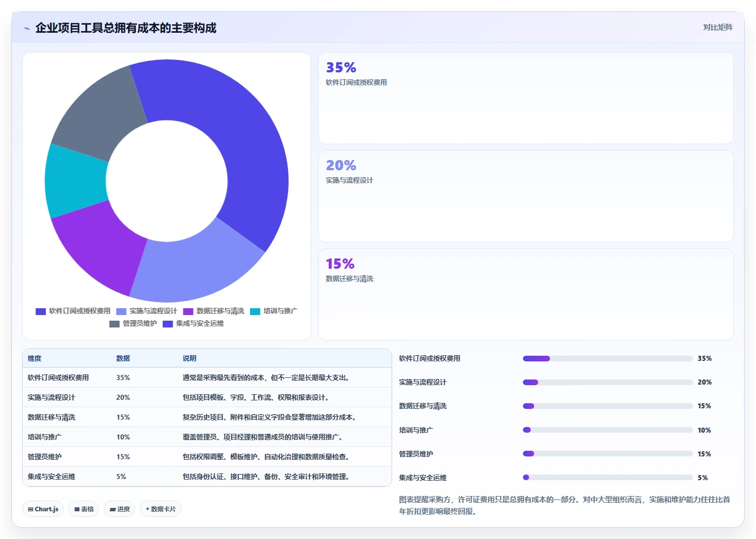This screenshot has width=756, height=539.
Task: Click the Chart.js tag chip
Action: tap(43, 509)
